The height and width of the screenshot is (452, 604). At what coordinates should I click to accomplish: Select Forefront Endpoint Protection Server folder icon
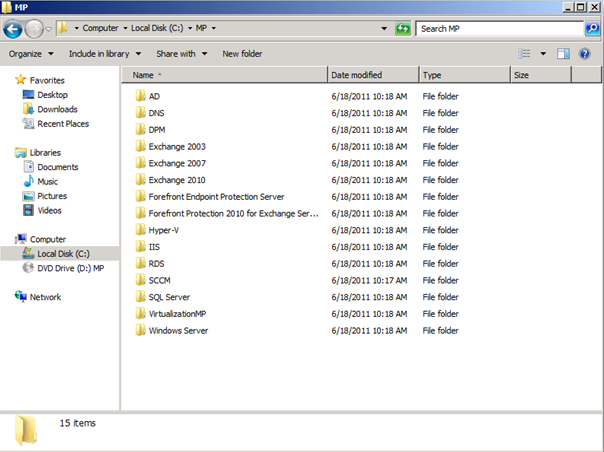(x=141, y=197)
